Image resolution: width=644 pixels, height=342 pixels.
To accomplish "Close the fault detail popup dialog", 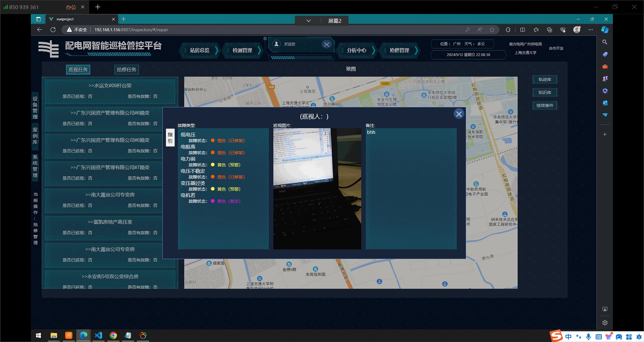I will click(459, 114).
